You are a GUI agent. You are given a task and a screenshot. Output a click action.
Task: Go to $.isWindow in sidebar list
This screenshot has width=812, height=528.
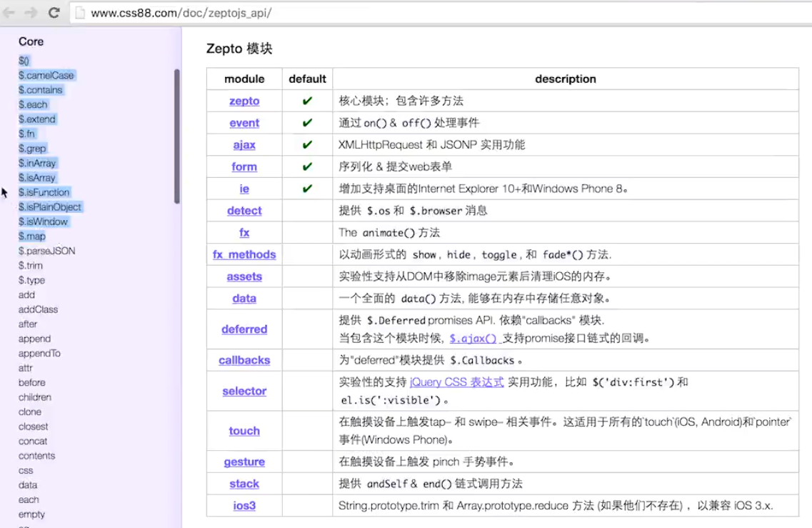pyautogui.click(x=43, y=221)
